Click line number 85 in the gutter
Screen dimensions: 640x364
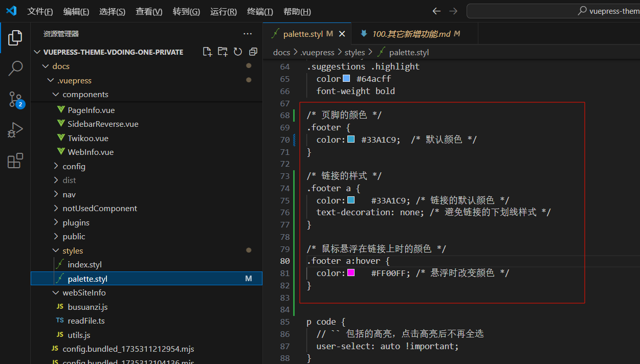(x=284, y=322)
